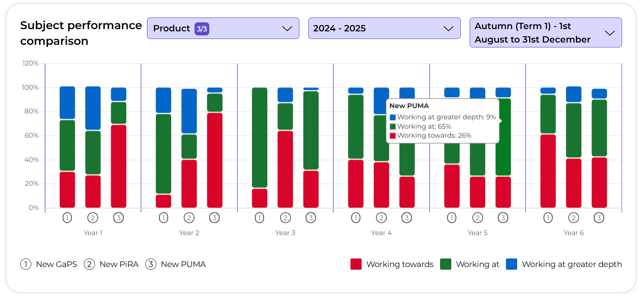This screenshot has width=644, height=297.
Task: Open the Product 3/3 dropdown
Action: point(223,28)
